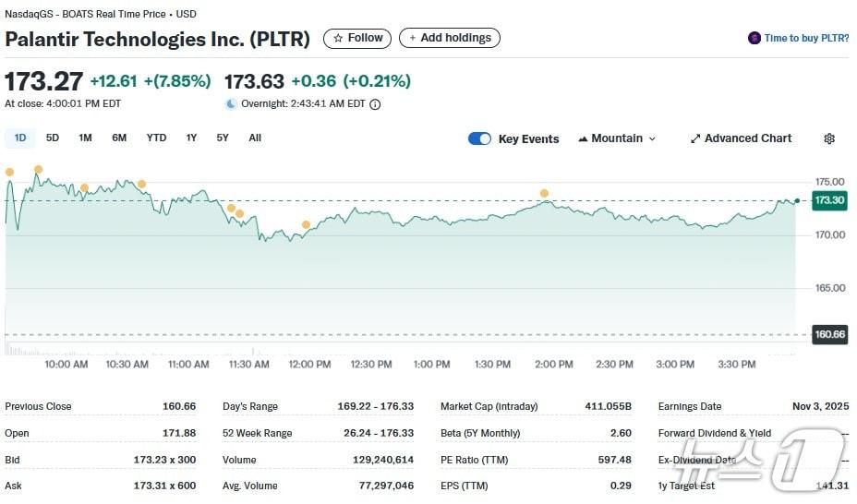This screenshot has width=857, height=504.
Task: Select the YTD range tab
Action: point(156,138)
